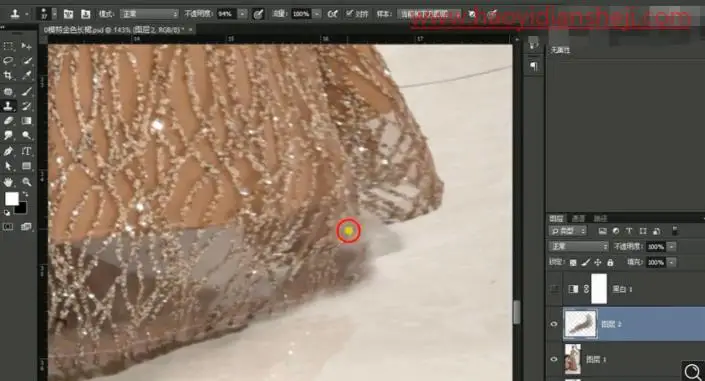Open the Clone Source panel

[85, 14]
